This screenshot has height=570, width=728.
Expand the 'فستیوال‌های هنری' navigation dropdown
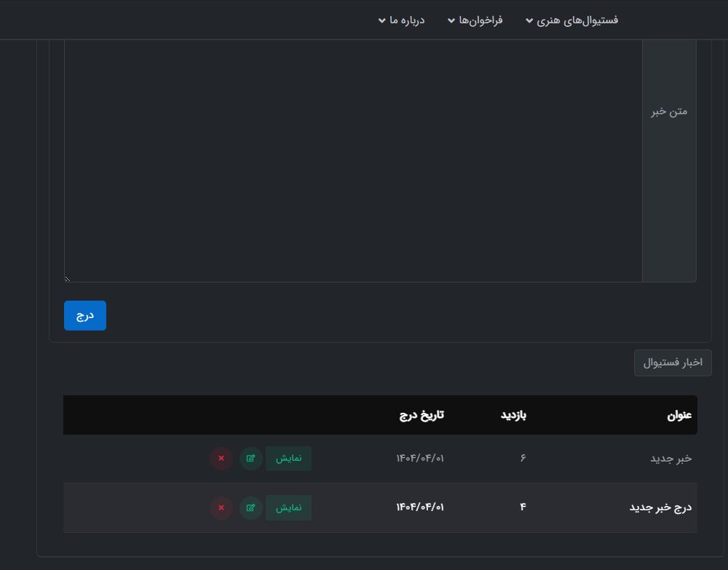pyautogui.click(x=571, y=20)
